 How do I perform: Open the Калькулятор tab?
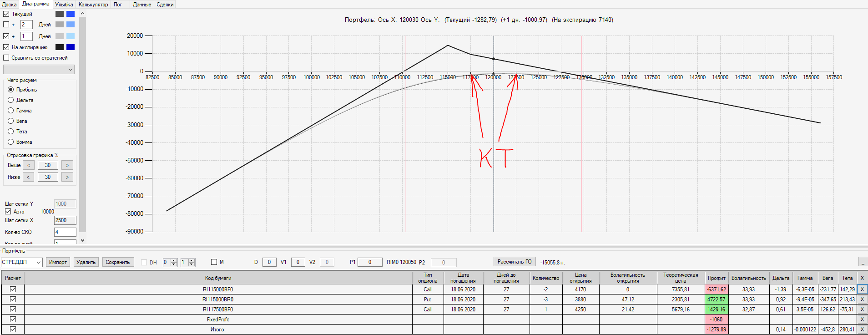[93, 5]
